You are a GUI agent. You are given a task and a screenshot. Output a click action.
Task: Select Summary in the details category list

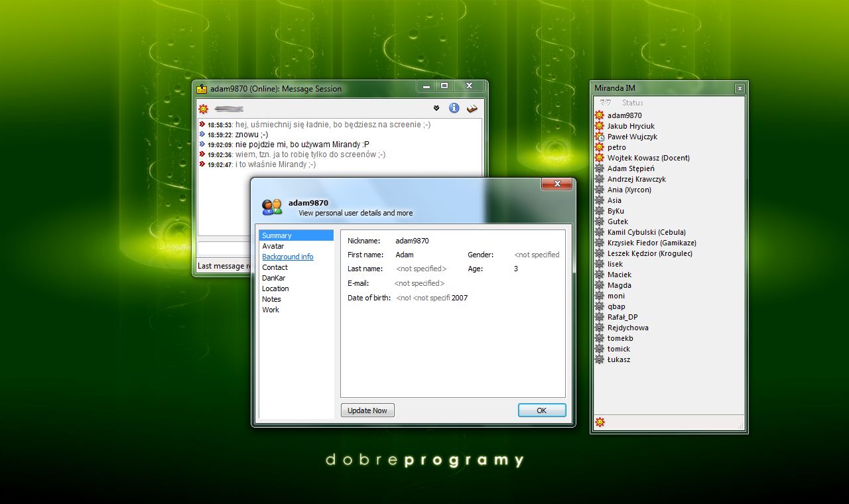pos(296,235)
